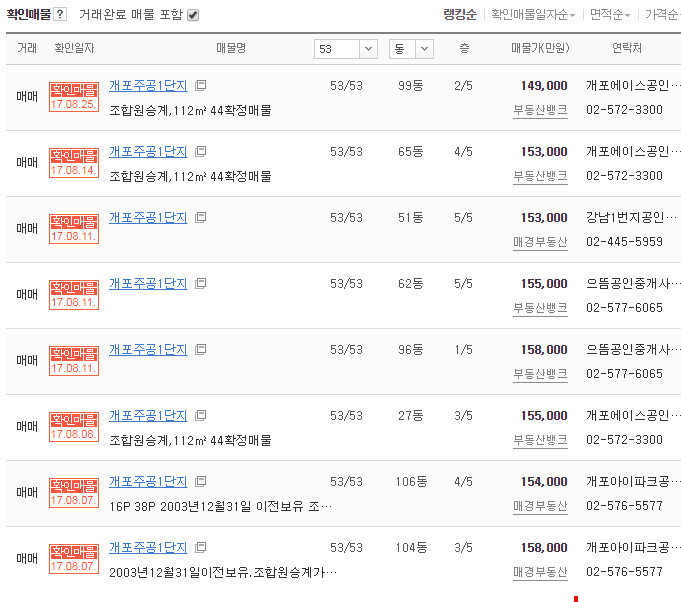Click 확인매물 badge in 104동 row
Screen dimensions: 681x602
pyautogui.click(x=74, y=559)
